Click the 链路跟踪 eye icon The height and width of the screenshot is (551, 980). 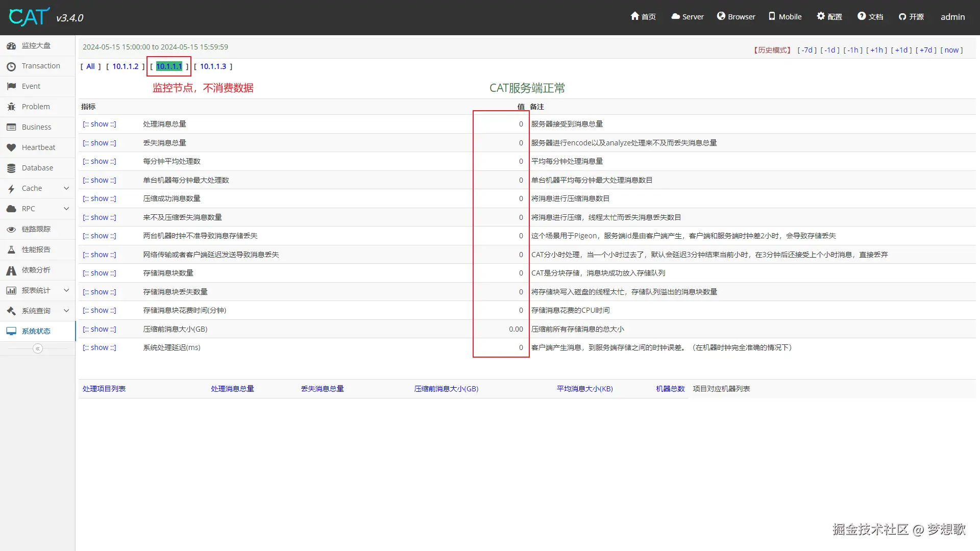[x=11, y=229]
